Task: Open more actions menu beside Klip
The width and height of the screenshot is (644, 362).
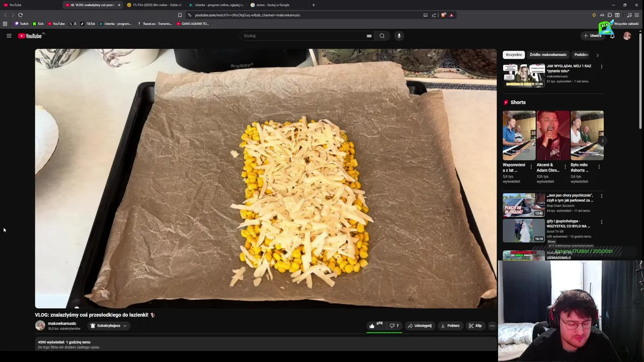Action: click(x=492, y=326)
